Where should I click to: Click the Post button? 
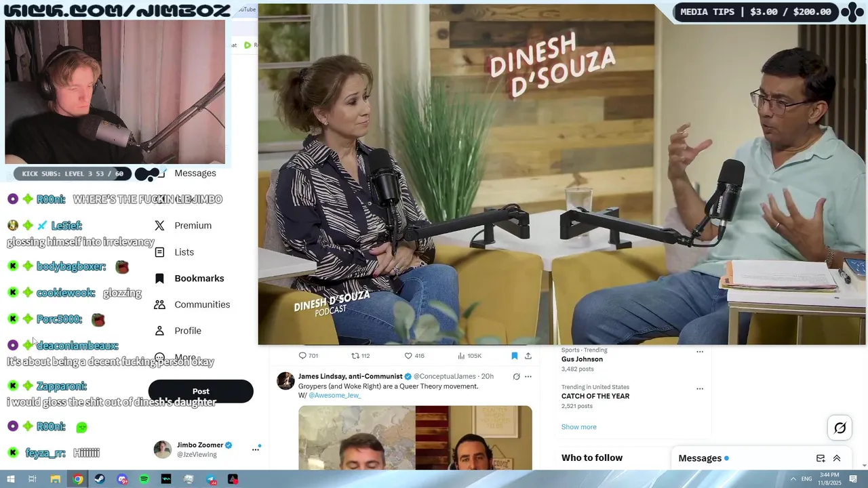tap(201, 391)
